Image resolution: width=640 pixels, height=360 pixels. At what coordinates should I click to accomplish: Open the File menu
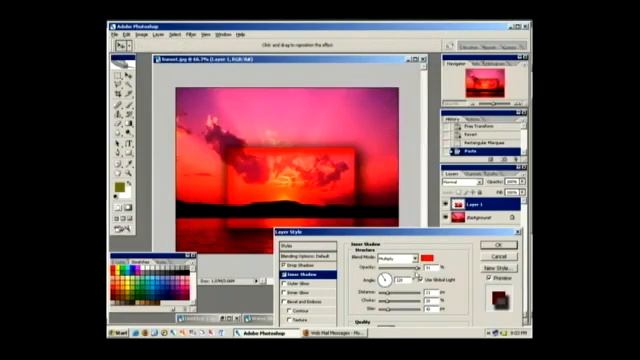(115, 35)
